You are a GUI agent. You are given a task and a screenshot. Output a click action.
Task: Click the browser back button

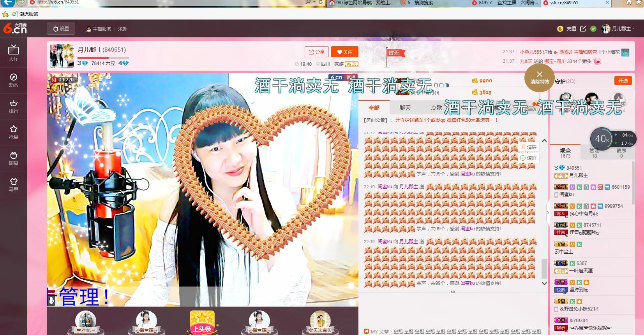pos(7,2)
